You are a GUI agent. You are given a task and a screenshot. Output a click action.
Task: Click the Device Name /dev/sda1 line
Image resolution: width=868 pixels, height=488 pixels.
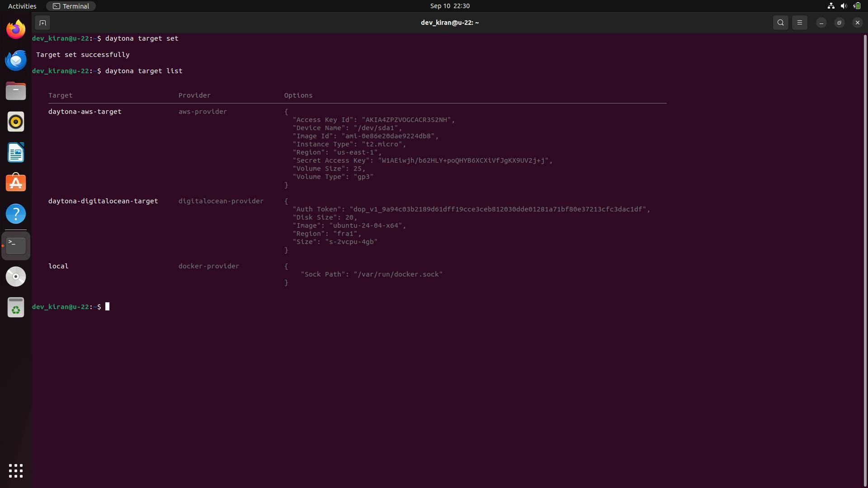(x=347, y=128)
